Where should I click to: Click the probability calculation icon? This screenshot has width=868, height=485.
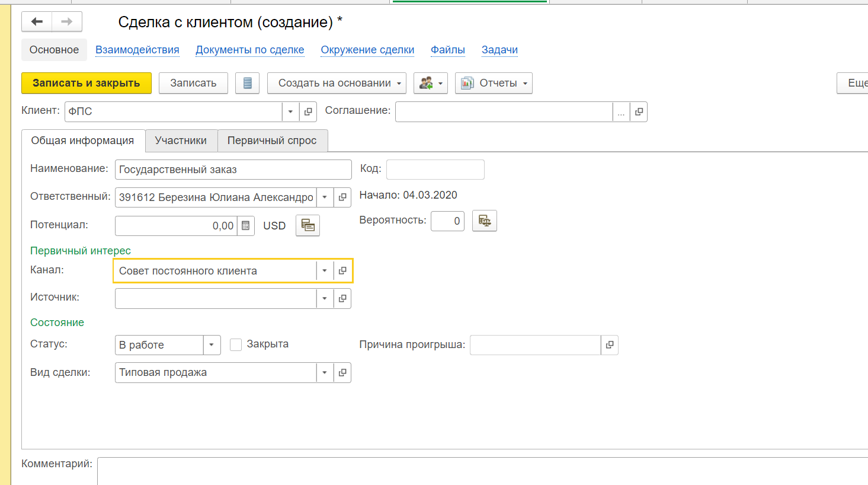click(484, 221)
